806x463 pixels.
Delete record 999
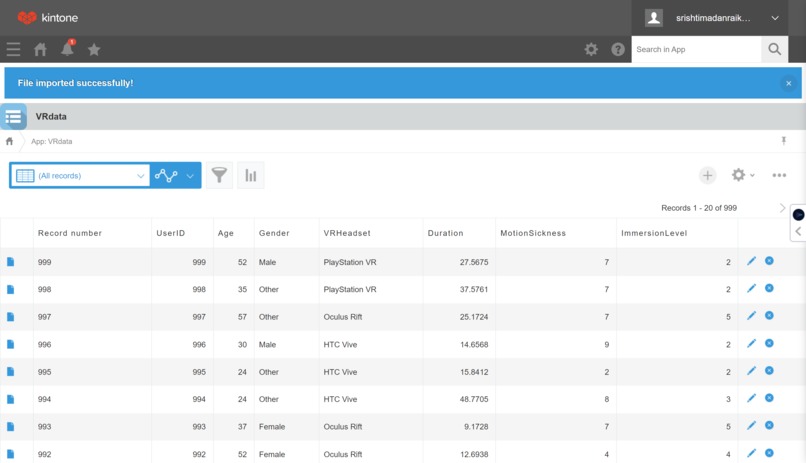pyautogui.click(x=769, y=261)
